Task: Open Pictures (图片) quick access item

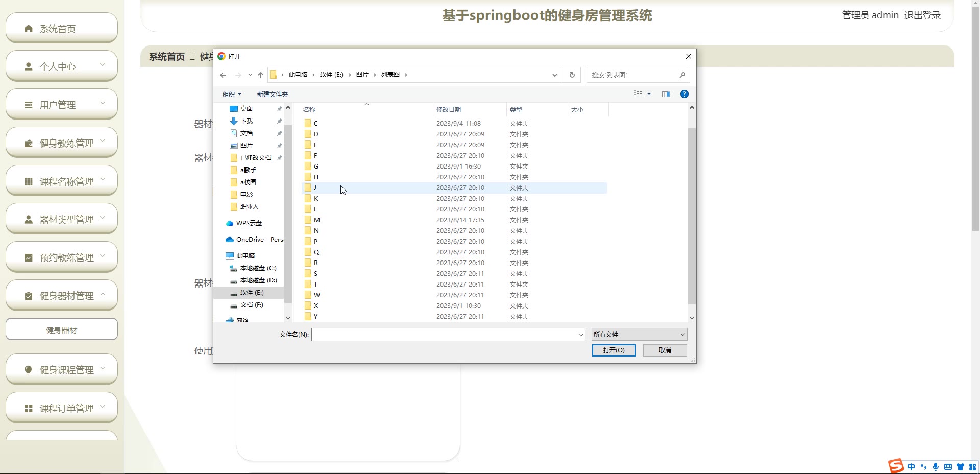Action: [246, 146]
